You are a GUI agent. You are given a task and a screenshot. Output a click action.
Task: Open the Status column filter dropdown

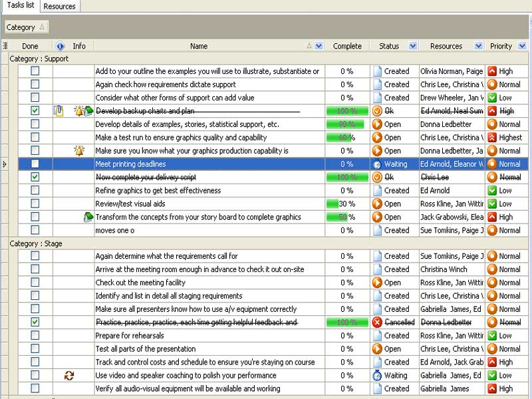pos(413,46)
